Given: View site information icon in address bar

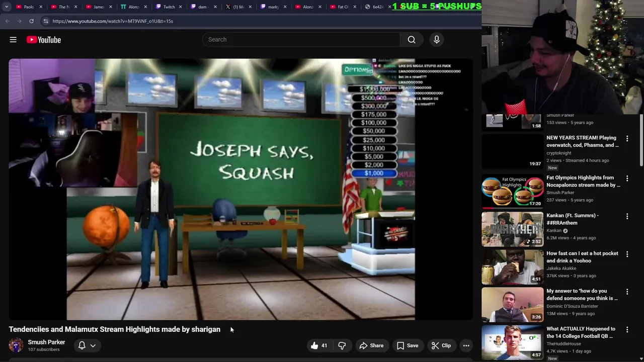Looking at the screenshot, I should tap(46, 21).
